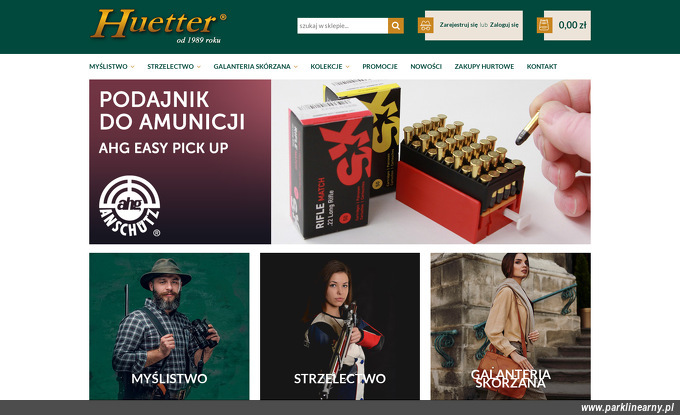Focus the 'szukaj w sklepie' search field
This screenshot has width=680, height=415.
coord(343,26)
